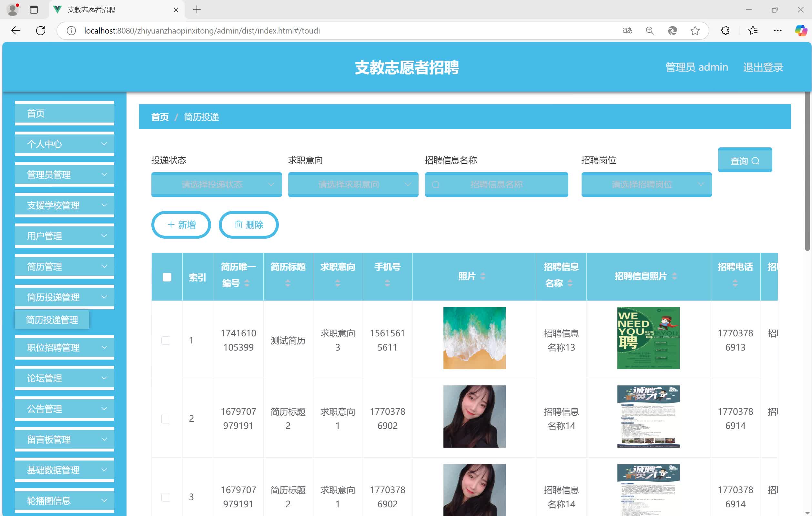Screen dimensions: 812x516
Task: Expand the 职位招聘管理 sidebar menu
Action: [65, 347]
